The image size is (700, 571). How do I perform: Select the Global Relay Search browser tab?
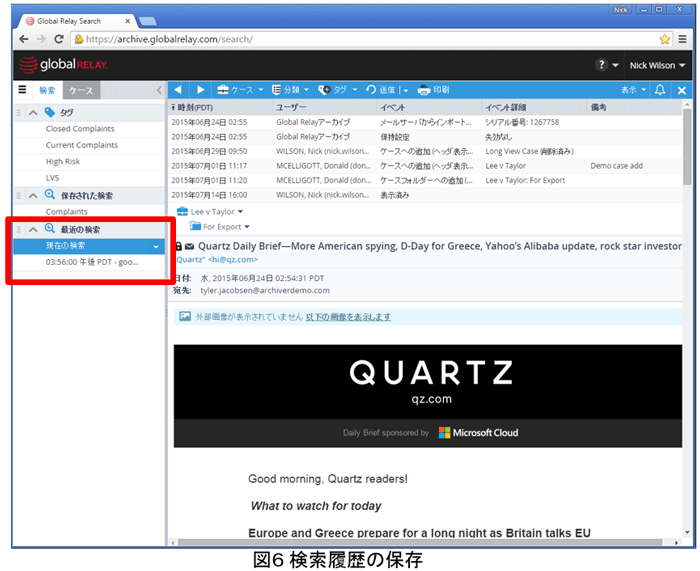coord(76,21)
